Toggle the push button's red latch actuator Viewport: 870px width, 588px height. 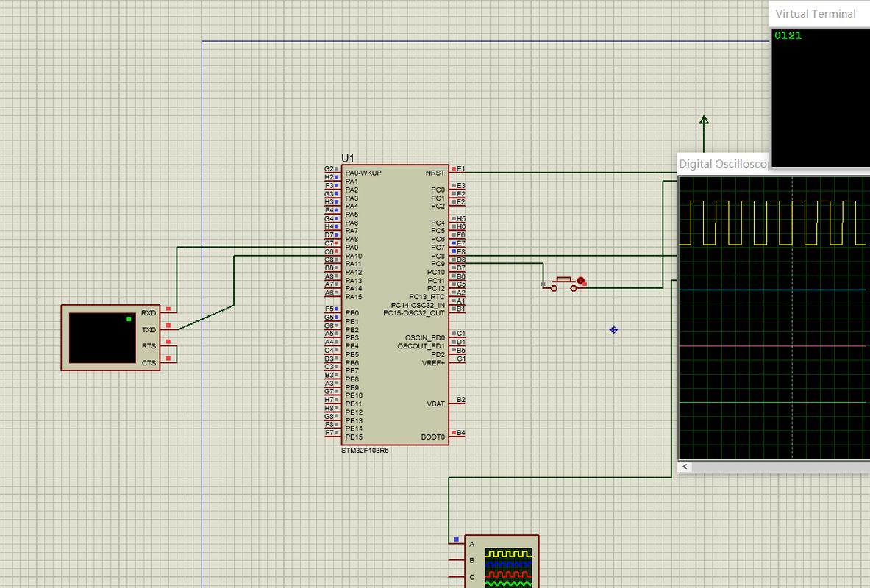(x=580, y=282)
